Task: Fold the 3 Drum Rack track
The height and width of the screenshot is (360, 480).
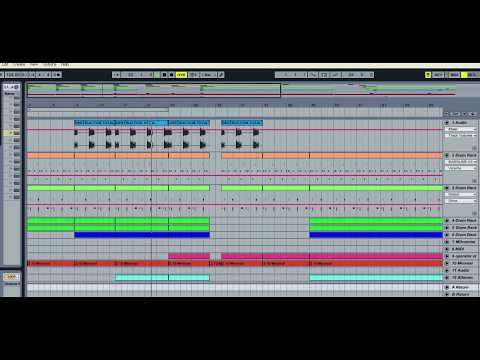Action: click(447, 188)
